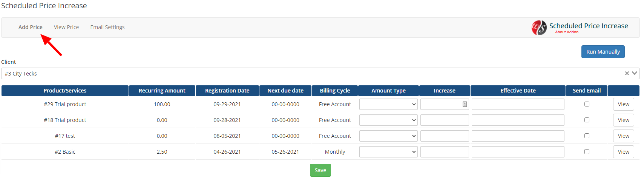Switch to the View Price tab

(x=66, y=27)
